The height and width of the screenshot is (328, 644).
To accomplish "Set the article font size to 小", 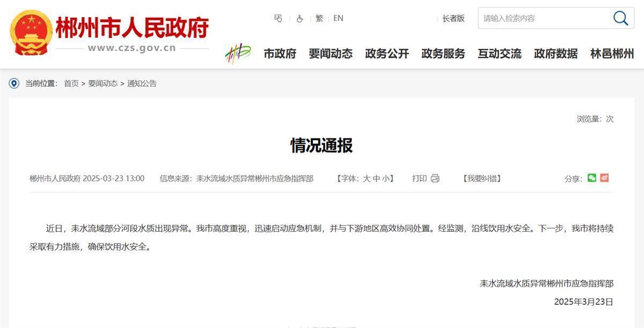I will tap(386, 178).
